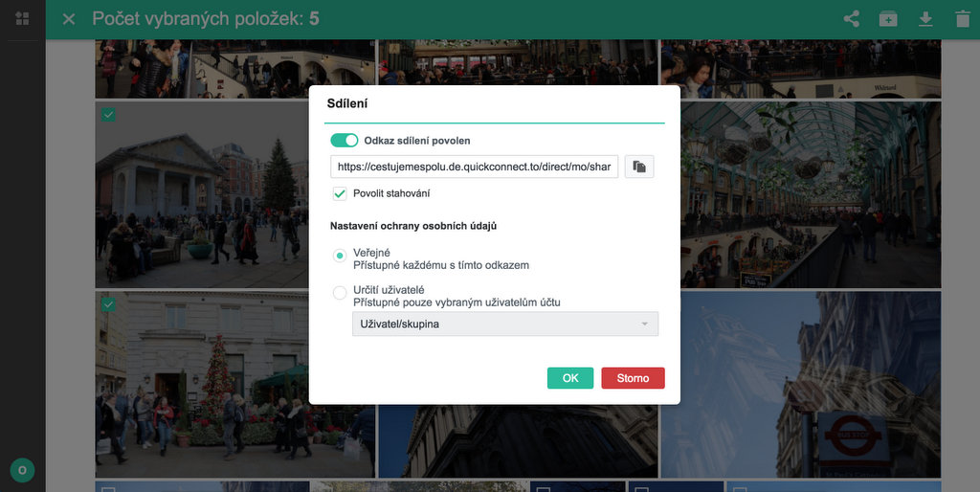
Task: Open the Uživatel/skupina dropdown
Action: [x=504, y=324]
